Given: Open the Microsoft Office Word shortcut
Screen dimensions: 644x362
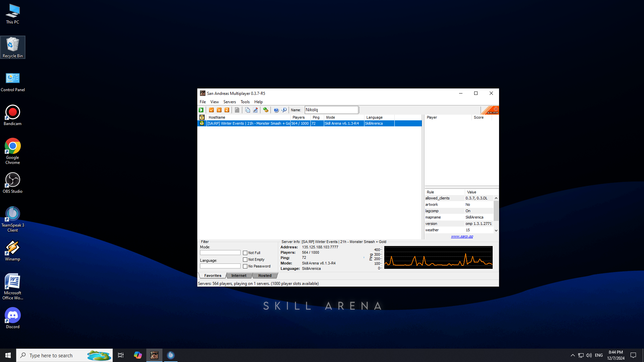Looking at the screenshot, I should pos(13,287).
